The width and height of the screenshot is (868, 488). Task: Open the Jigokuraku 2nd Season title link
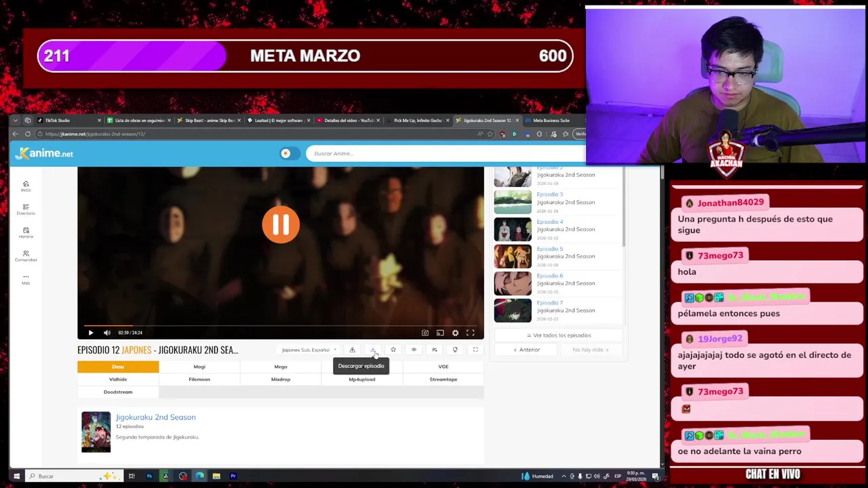click(155, 418)
